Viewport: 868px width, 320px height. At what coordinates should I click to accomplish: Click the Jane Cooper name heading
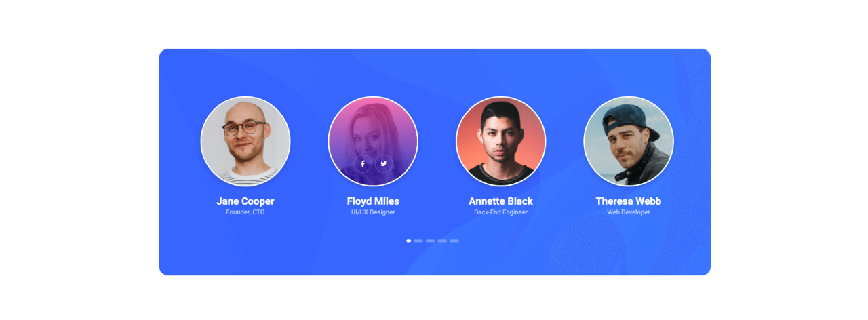point(245,201)
